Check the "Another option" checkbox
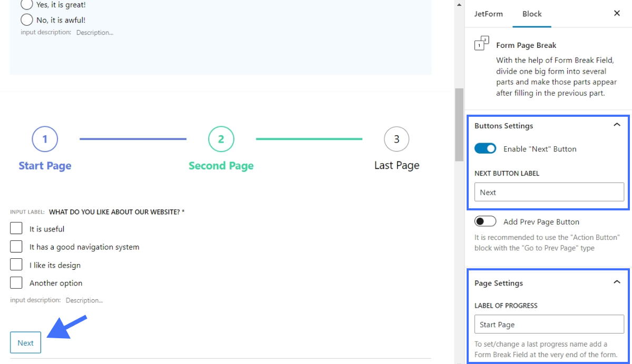632x364 pixels. click(16, 282)
